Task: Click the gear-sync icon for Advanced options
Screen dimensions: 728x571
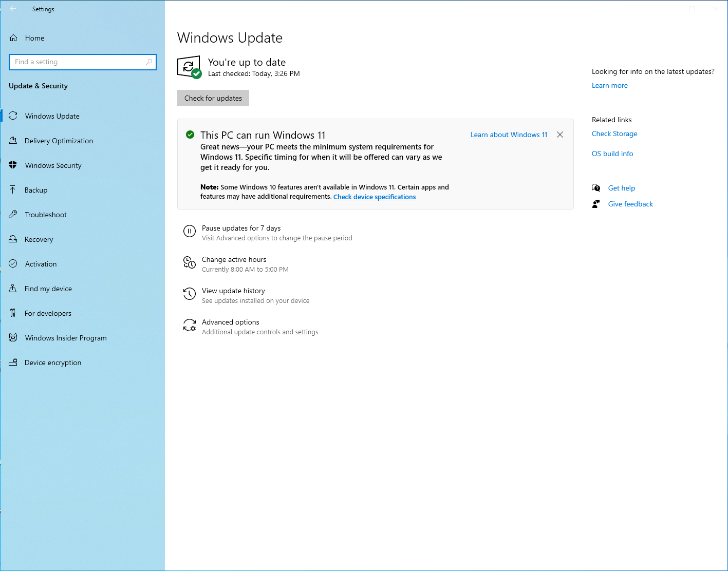Action: click(190, 325)
